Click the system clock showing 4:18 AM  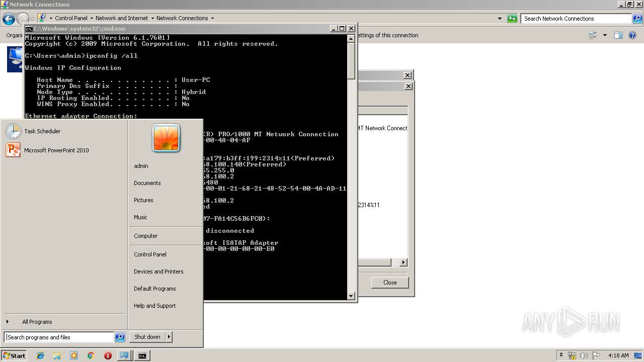click(x=618, y=355)
